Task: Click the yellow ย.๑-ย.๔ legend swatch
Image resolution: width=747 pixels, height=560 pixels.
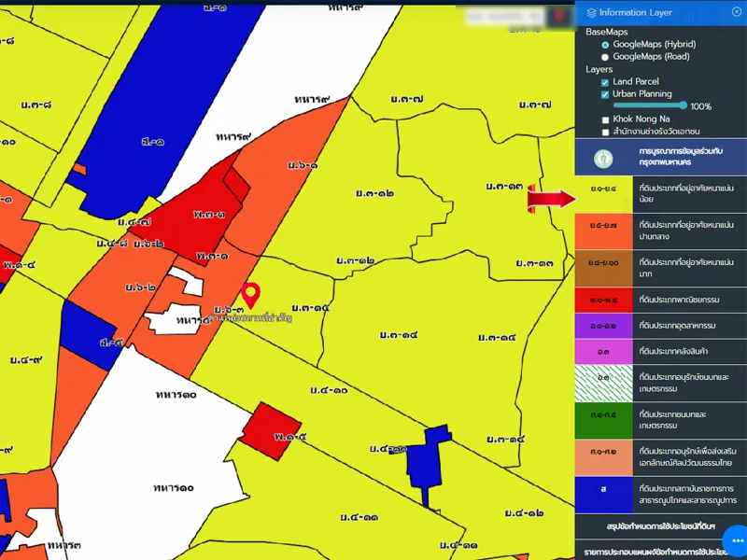Action: tap(603, 193)
